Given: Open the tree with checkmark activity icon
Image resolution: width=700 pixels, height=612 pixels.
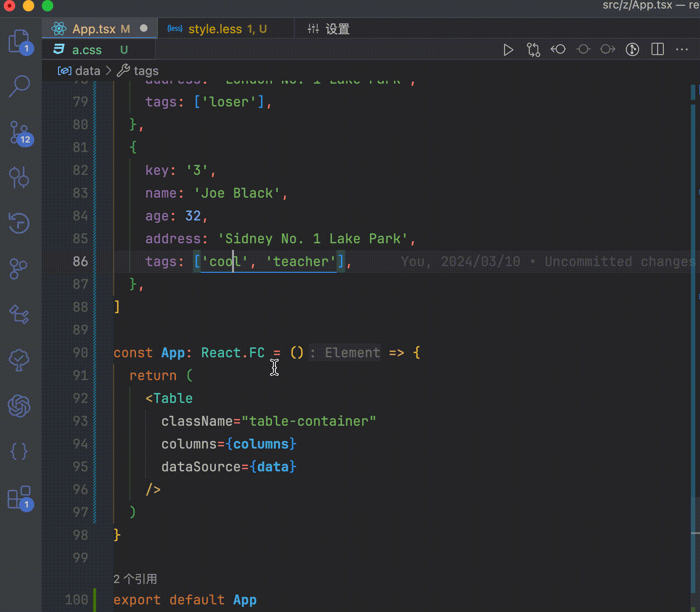Looking at the screenshot, I should click(19, 360).
